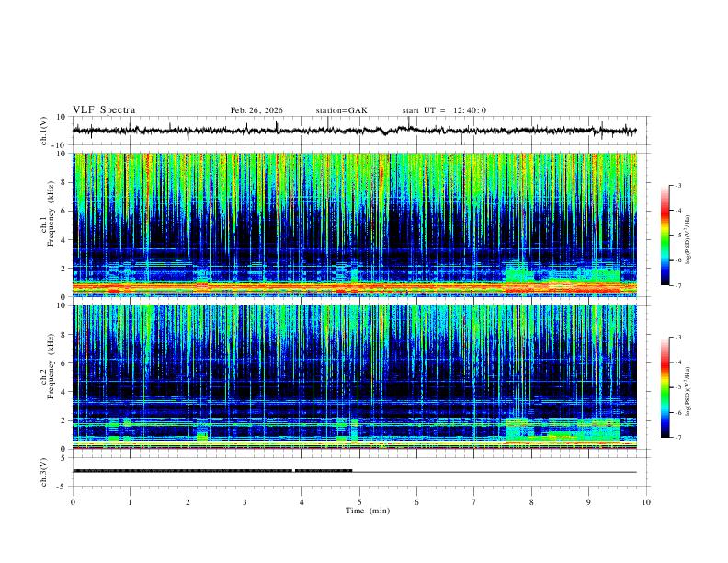Click the 'station=GAK' label

(341, 110)
